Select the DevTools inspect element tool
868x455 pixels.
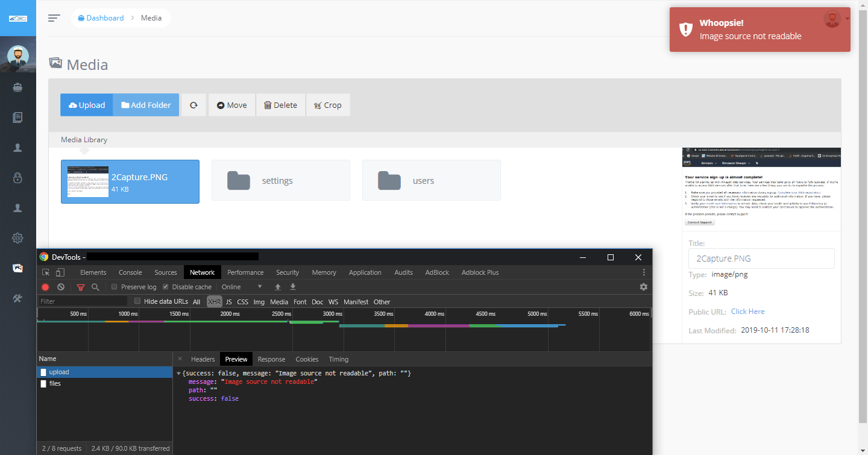(x=46, y=272)
